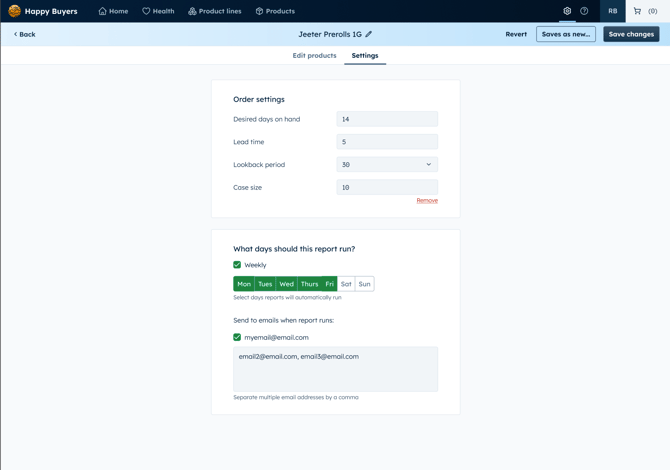The image size is (670, 470).
Task: Toggle the Fri day button
Action: [x=329, y=284]
